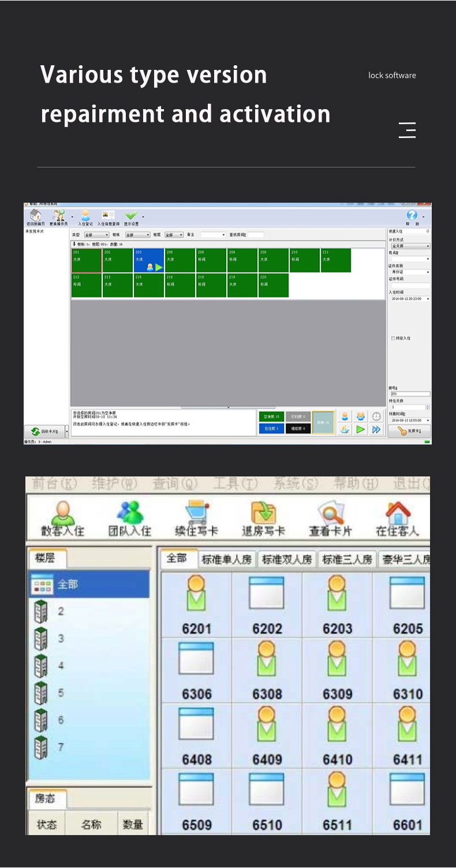Toggle the 待定入住 checkbox
The width and height of the screenshot is (456, 868).
pyautogui.click(x=393, y=338)
